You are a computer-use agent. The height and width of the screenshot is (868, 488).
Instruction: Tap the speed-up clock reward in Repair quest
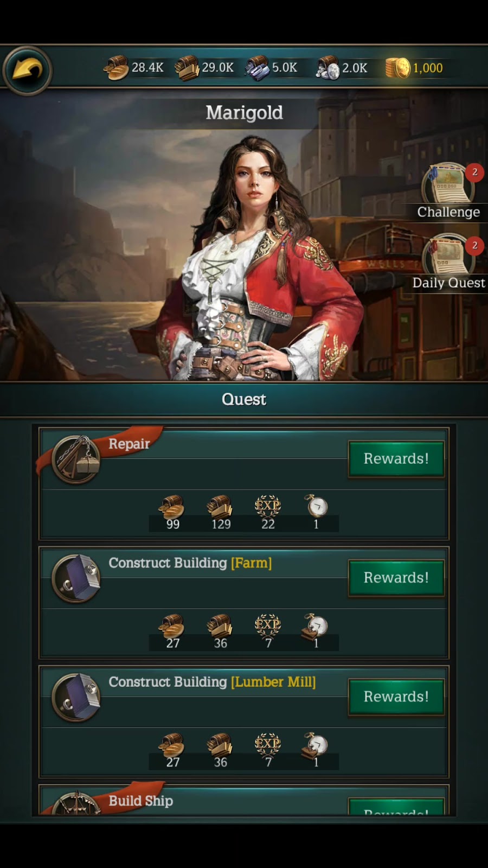tap(316, 512)
